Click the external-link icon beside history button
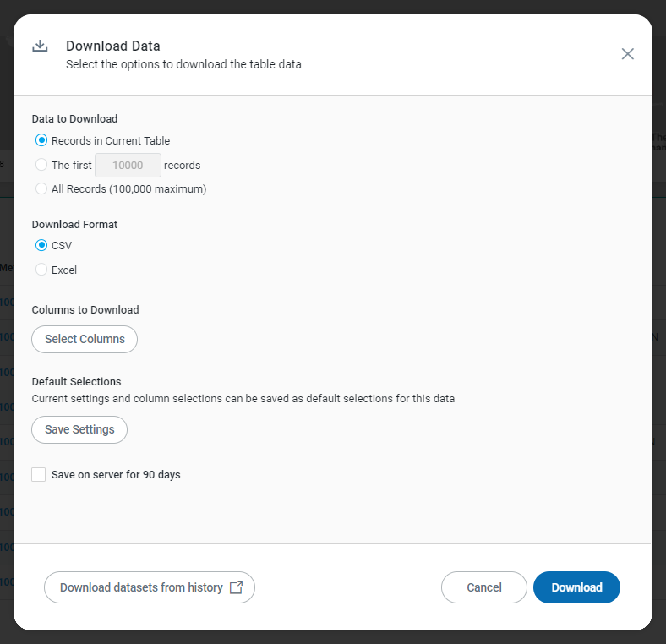666x644 pixels. click(x=236, y=587)
